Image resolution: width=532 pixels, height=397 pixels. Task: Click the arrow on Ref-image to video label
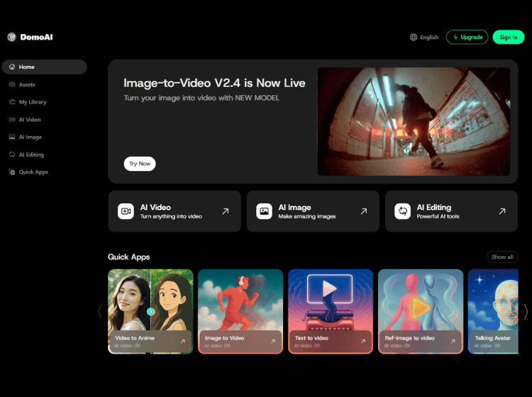coord(453,342)
